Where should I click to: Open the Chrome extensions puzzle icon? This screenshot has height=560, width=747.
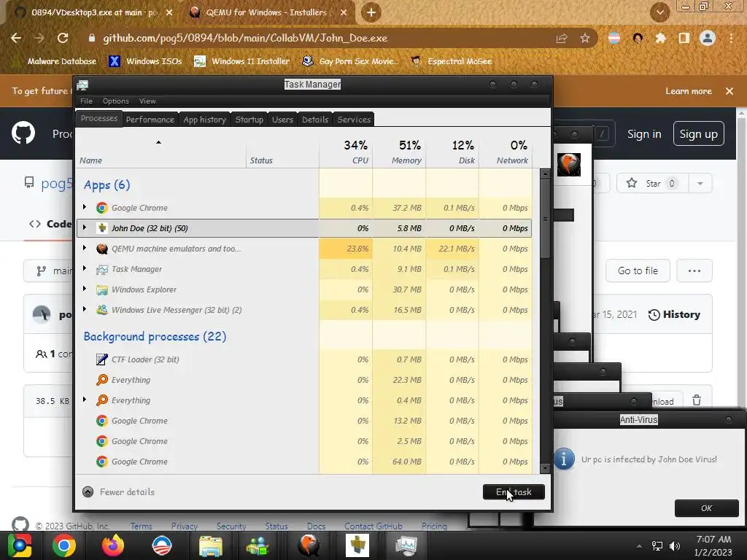coord(660,38)
